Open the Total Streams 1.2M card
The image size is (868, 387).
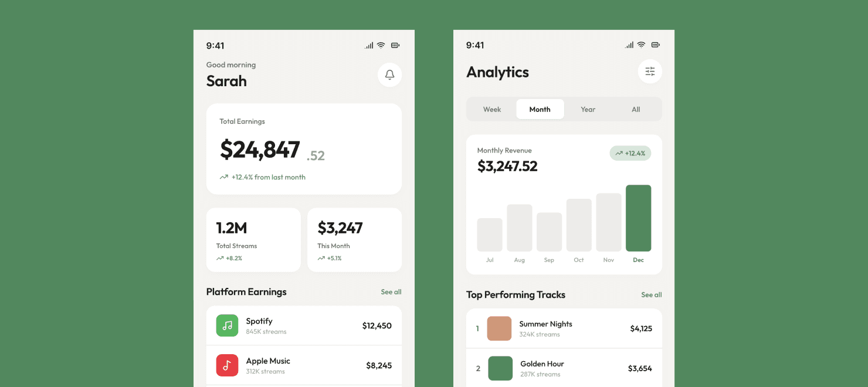(x=253, y=240)
